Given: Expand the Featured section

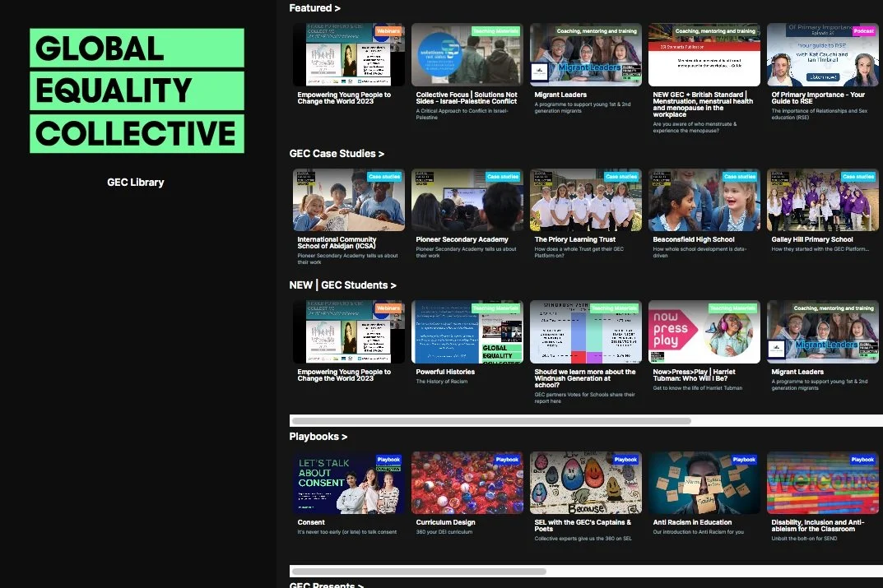Looking at the screenshot, I should click(x=315, y=7).
